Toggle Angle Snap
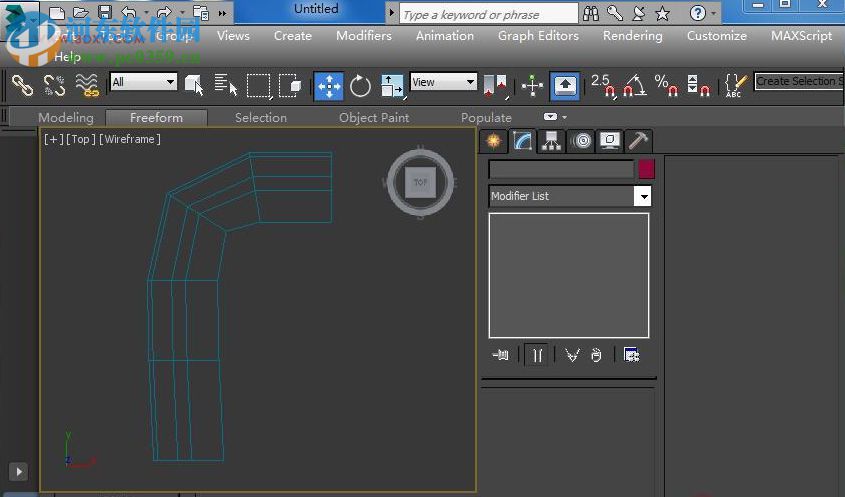Viewport: 845px width, 497px height. [635, 85]
